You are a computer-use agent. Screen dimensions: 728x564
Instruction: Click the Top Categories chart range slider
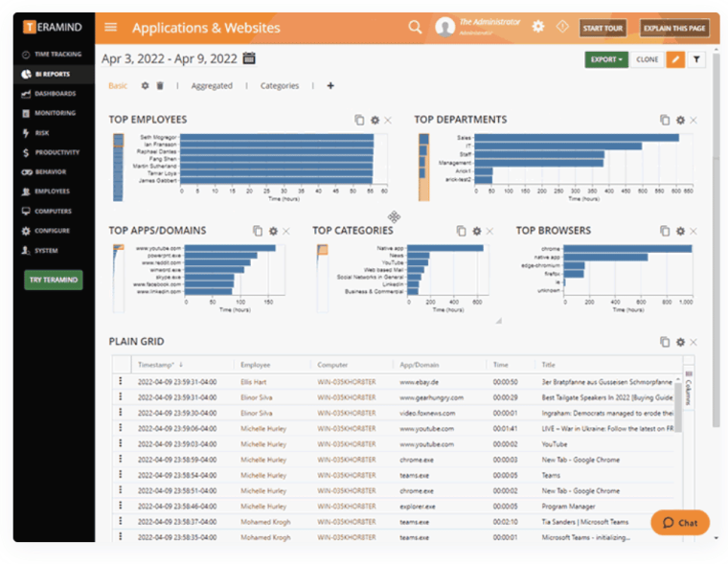(x=322, y=278)
